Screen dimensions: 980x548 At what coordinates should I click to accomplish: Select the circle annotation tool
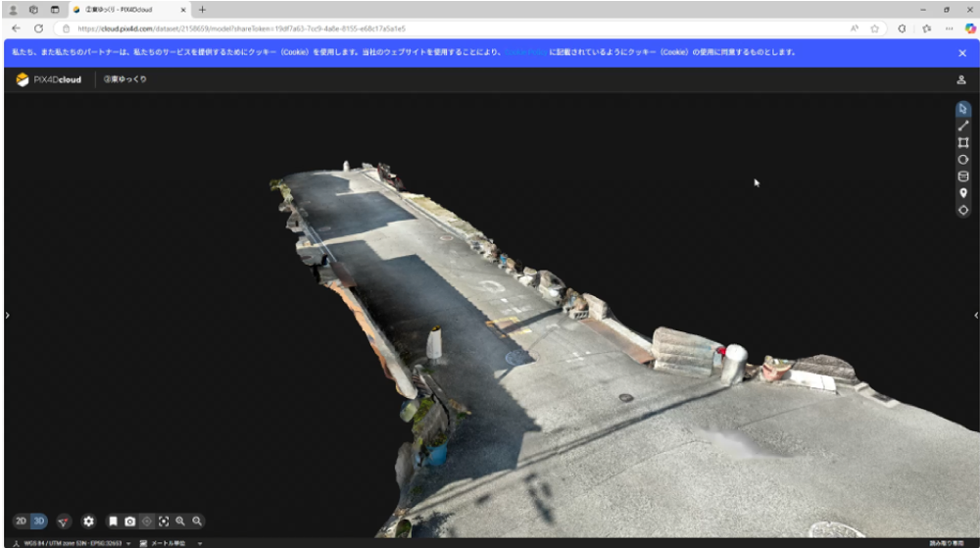(962, 160)
